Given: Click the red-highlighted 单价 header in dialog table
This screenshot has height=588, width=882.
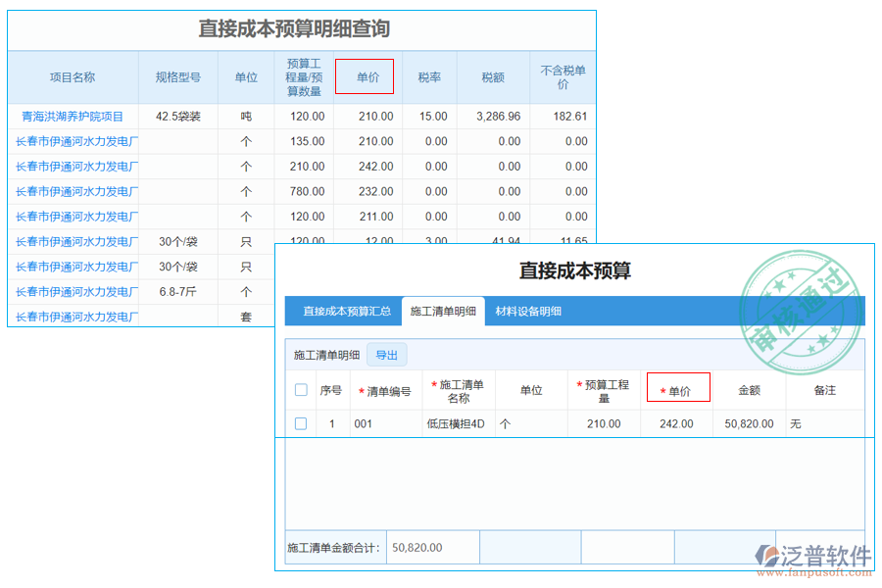Looking at the screenshot, I should point(677,387).
